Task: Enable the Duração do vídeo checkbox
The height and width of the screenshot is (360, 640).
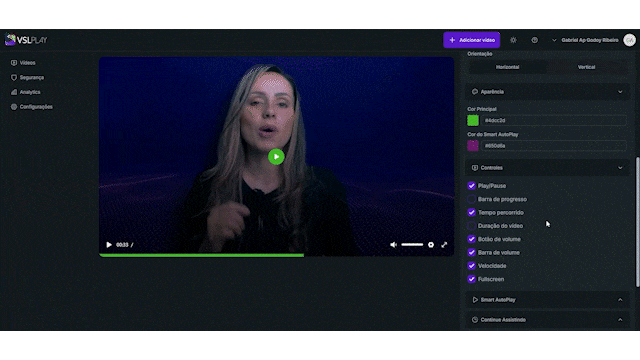Action: click(471, 226)
